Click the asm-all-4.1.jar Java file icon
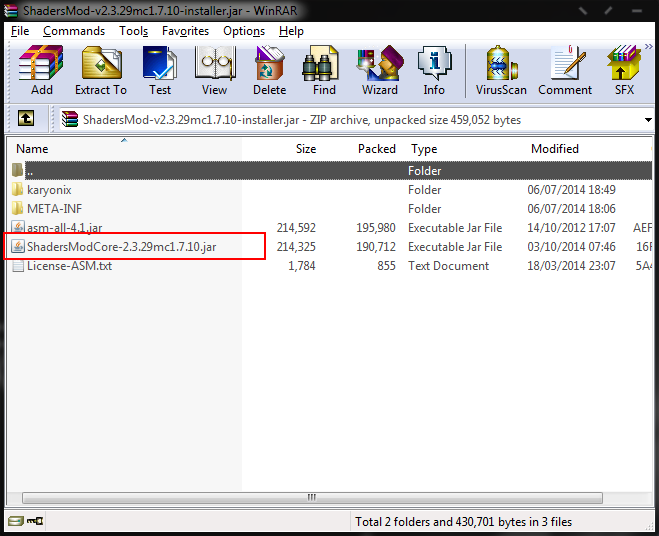The height and width of the screenshot is (536, 659). (x=18, y=227)
